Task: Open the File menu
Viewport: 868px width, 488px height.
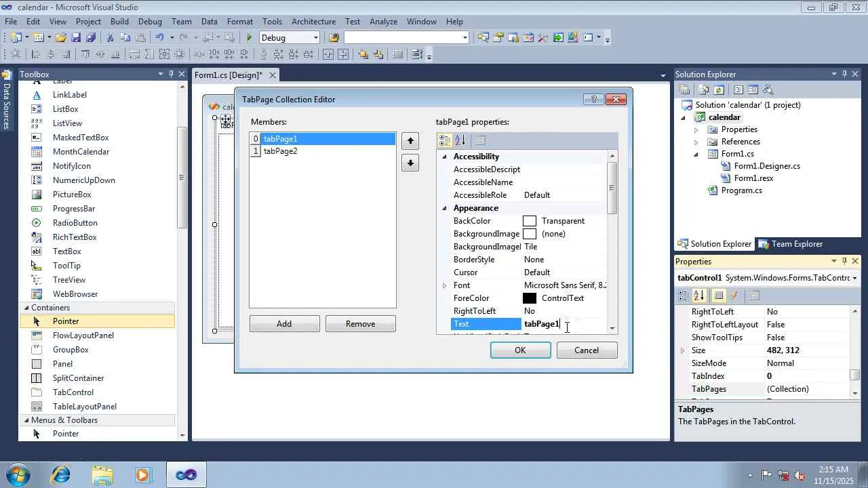Action: (x=11, y=22)
